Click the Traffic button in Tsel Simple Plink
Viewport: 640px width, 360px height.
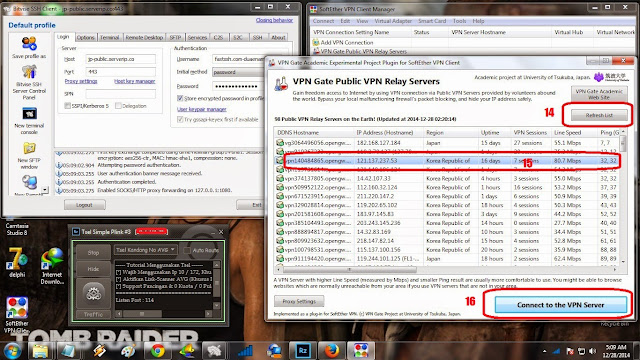tap(93, 314)
